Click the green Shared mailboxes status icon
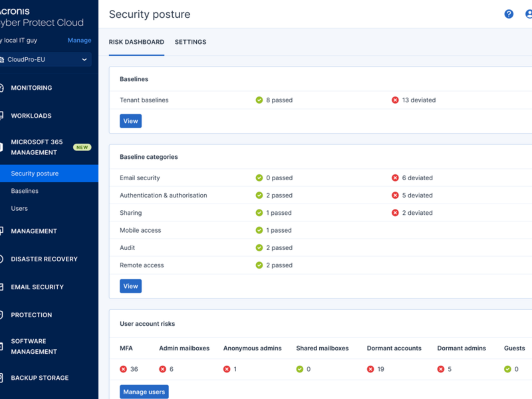 (x=300, y=369)
